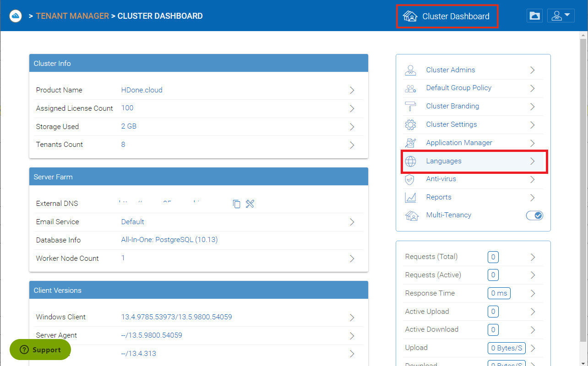Expand the Product Name row chevron
Viewport: 588px width, 366px height.
(352, 90)
